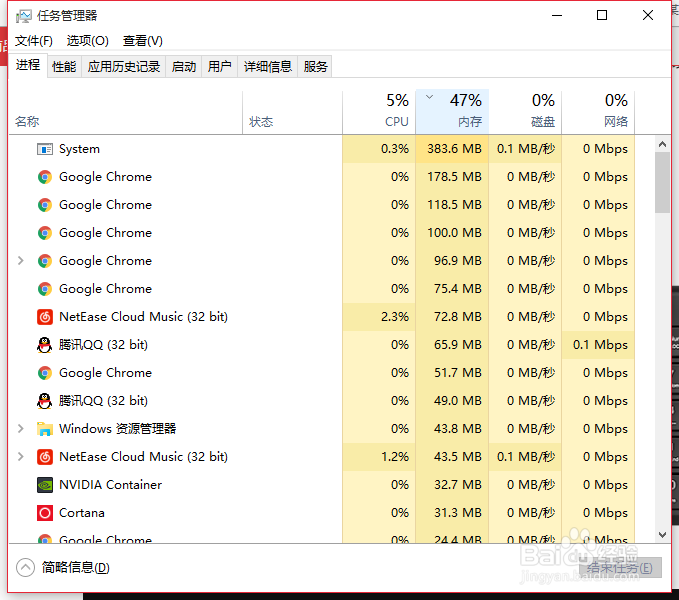Click the System process icon
Image resolution: width=679 pixels, height=600 pixels.
44,149
